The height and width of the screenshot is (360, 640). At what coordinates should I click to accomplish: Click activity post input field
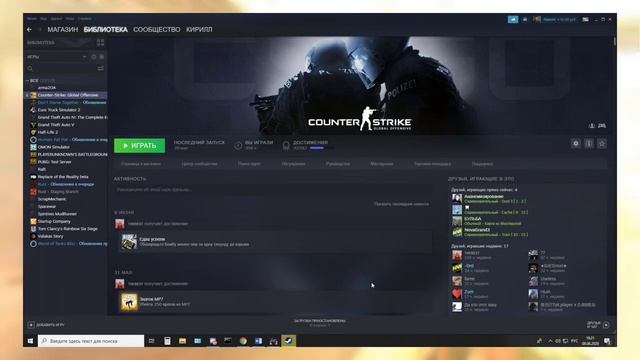pos(273,190)
